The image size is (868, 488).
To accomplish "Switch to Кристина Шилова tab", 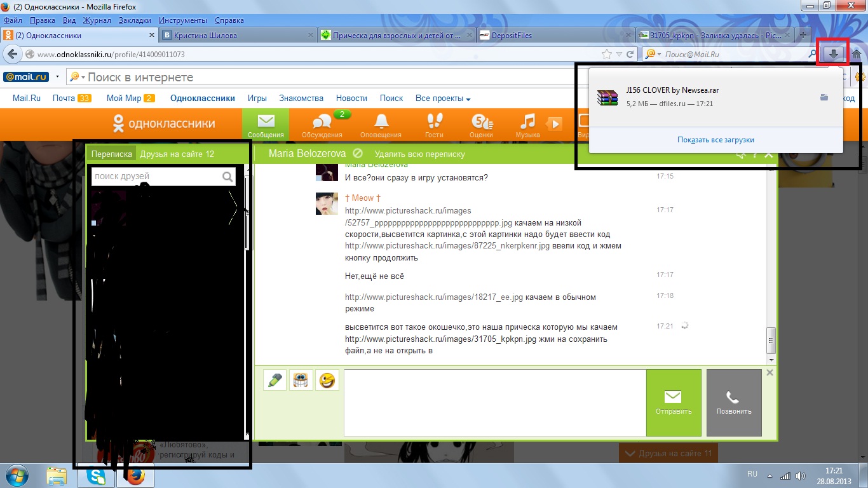I will click(x=238, y=36).
